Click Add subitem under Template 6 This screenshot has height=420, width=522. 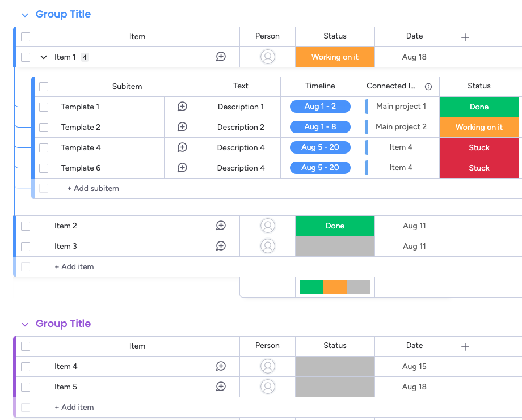pos(93,188)
